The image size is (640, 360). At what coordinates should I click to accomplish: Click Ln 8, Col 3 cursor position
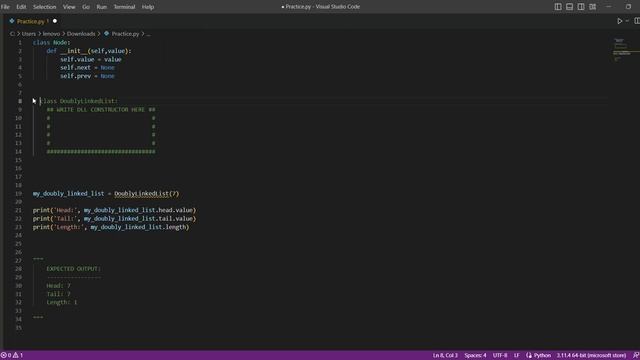coord(445,355)
